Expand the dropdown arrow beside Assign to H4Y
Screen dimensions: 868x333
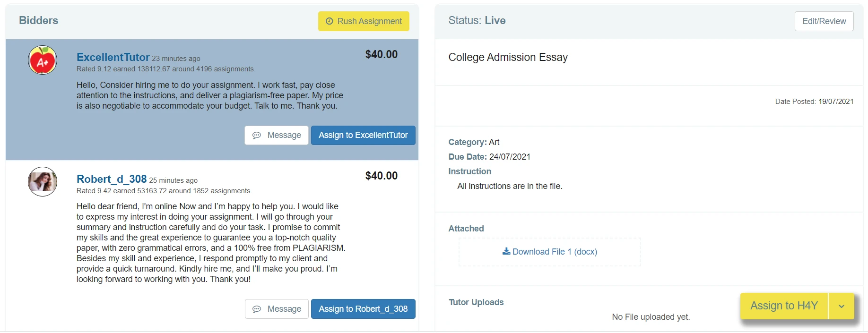(x=842, y=306)
